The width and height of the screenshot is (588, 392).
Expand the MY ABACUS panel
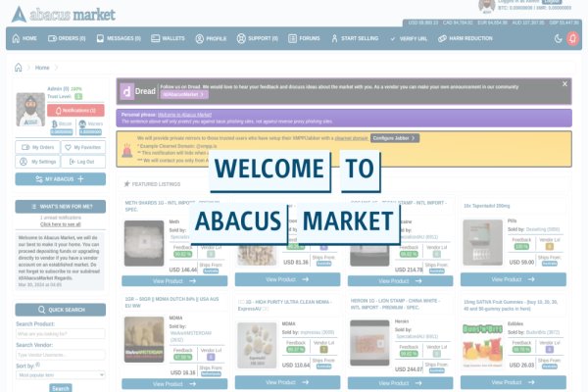pyautogui.click(x=61, y=179)
